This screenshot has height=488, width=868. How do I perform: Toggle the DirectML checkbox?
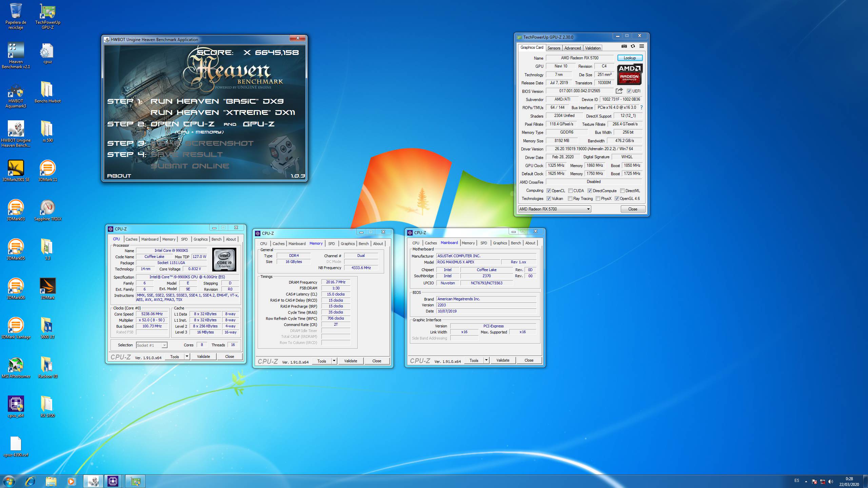pyautogui.click(x=622, y=191)
